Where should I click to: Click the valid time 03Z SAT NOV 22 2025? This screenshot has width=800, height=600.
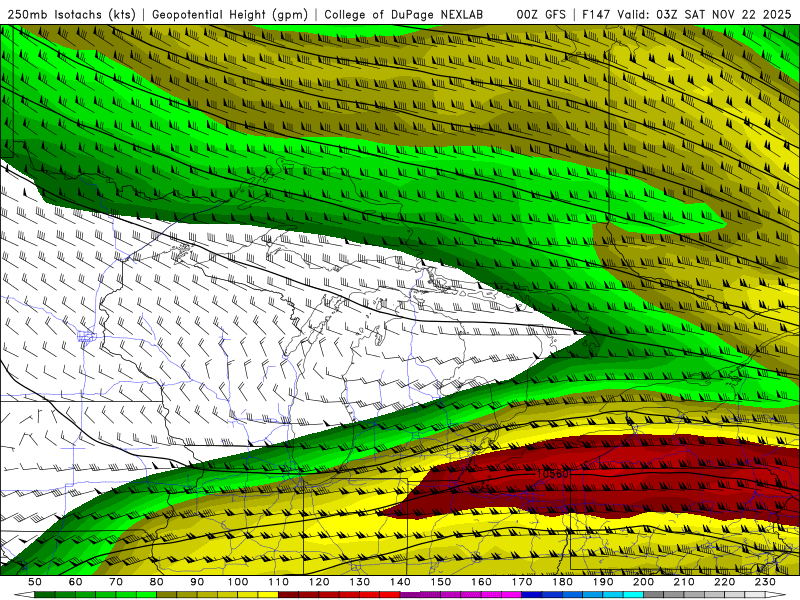coord(725,14)
